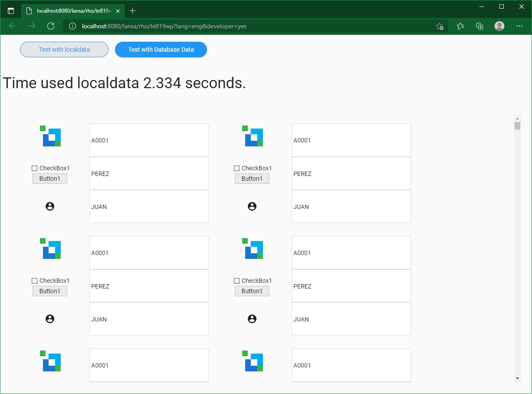Click Button1 in the second-row right card

tap(252, 291)
